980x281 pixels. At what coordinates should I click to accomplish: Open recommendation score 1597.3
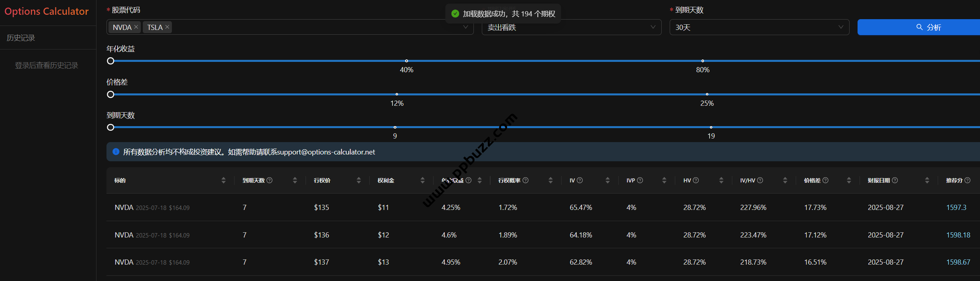[x=956, y=208]
